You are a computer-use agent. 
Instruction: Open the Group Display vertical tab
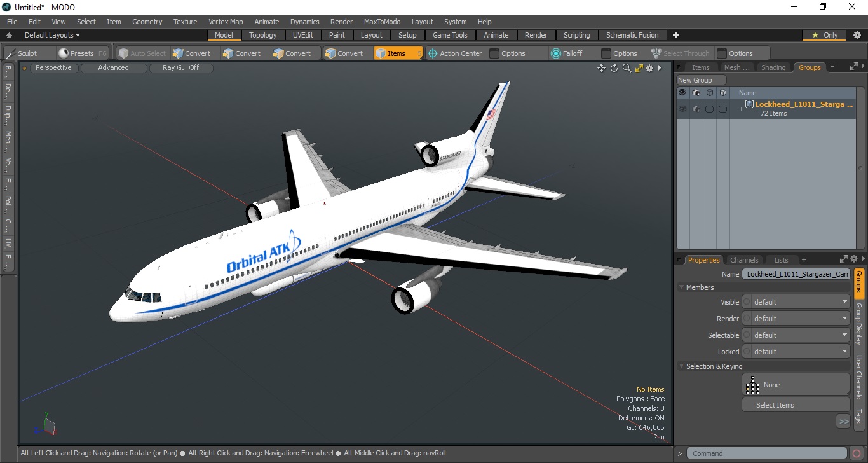coord(858,324)
